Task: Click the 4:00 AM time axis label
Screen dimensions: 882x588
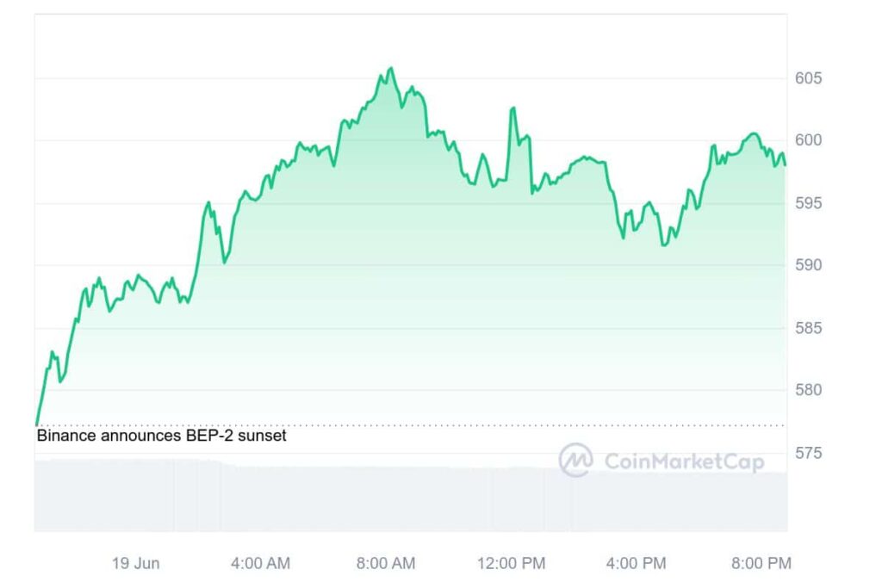Action: point(261,564)
